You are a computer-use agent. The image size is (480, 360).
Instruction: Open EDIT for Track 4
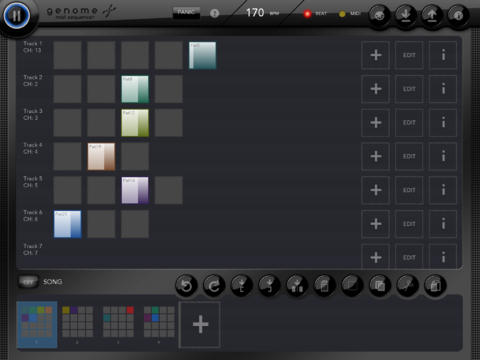click(409, 156)
